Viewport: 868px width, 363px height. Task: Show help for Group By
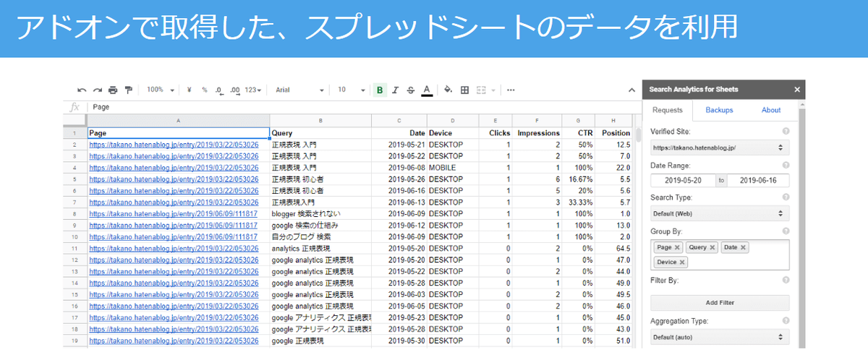786,231
